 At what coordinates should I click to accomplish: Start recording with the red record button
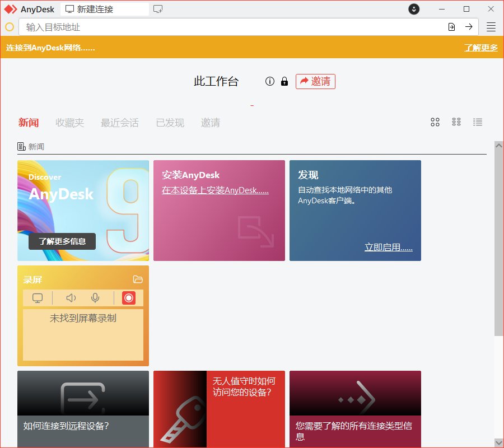pos(129,298)
